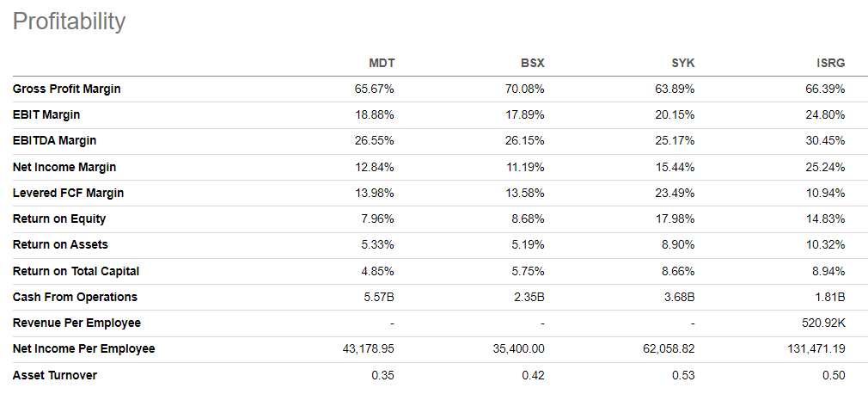Select the Return on Total Capital label
The height and width of the screenshot is (394, 868).
point(76,271)
